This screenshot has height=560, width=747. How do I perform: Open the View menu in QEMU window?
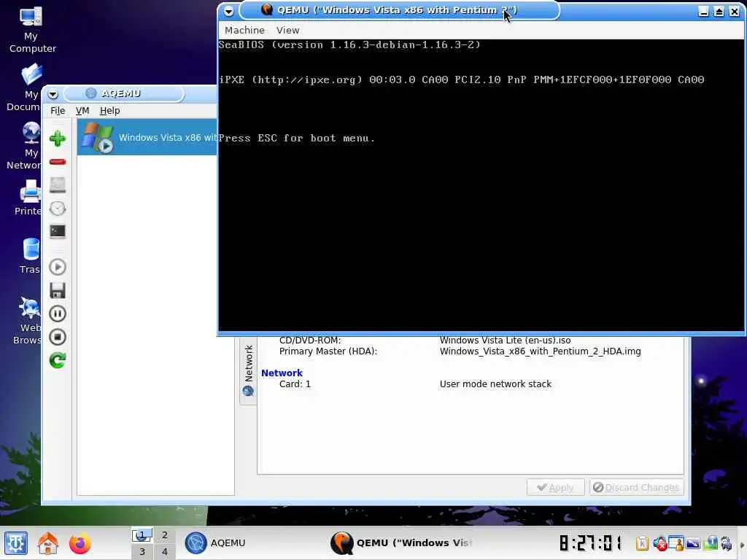[x=287, y=30]
